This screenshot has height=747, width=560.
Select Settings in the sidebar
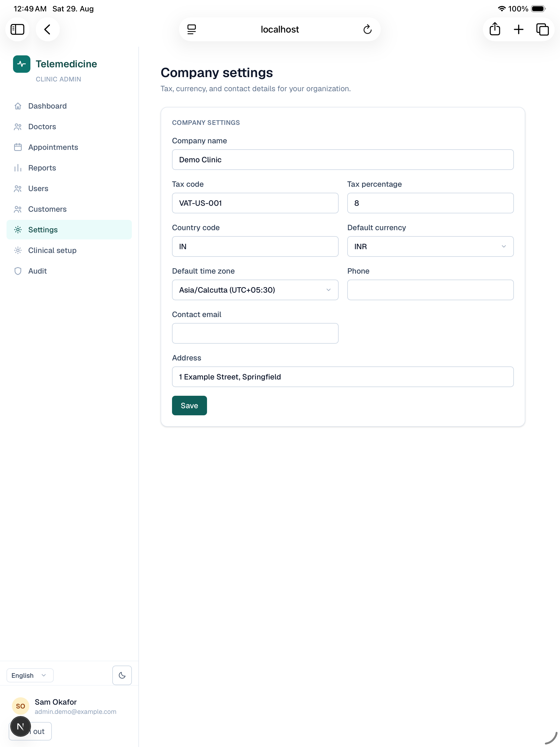(x=69, y=230)
